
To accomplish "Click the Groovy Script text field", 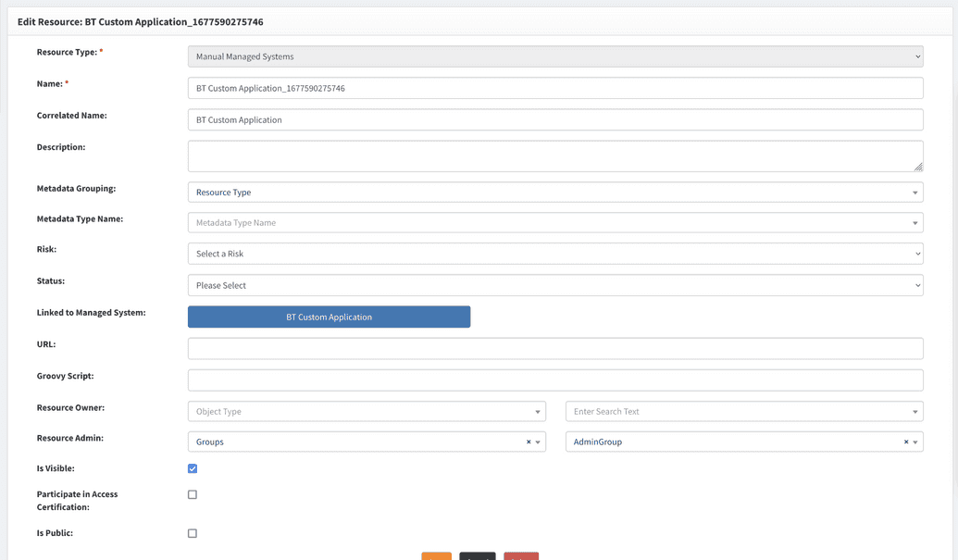I will tap(555, 380).
